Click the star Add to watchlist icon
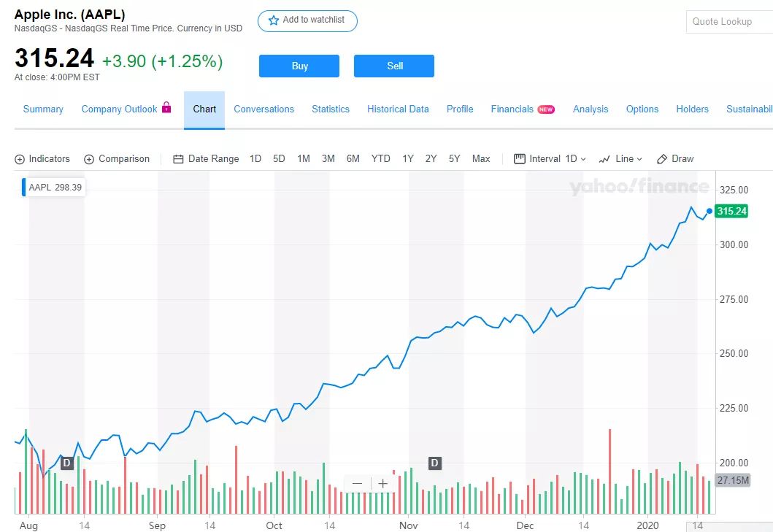The width and height of the screenshot is (773, 532). point(274,20)
